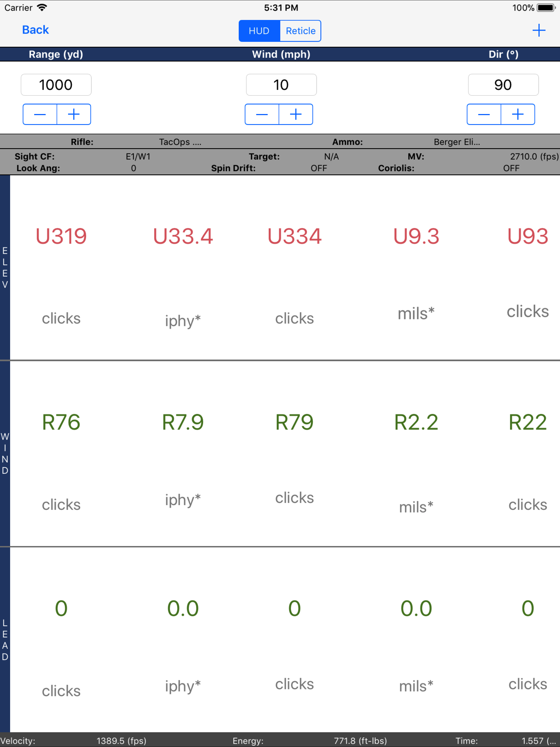Open the Berger ammo selection
The image size is (560, 747).
tap(457, 142)
